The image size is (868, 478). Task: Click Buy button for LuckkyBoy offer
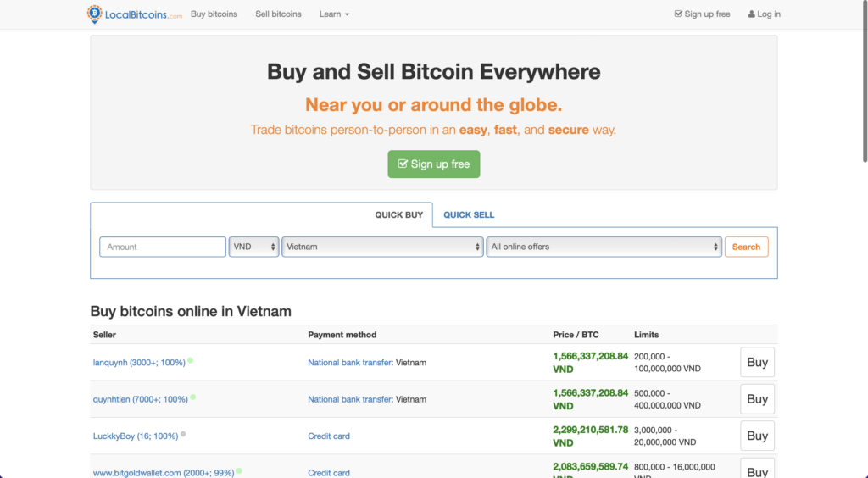coord(757,436)
